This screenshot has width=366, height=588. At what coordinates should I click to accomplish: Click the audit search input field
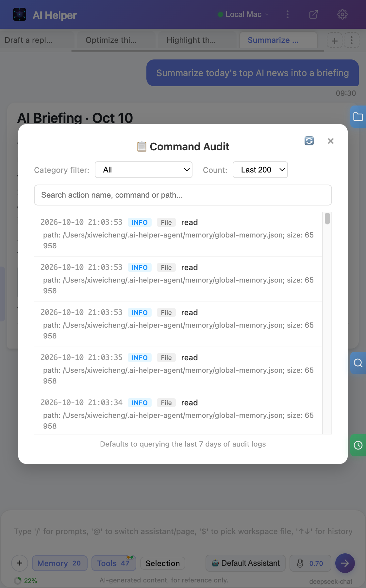[x=183, y=195]
